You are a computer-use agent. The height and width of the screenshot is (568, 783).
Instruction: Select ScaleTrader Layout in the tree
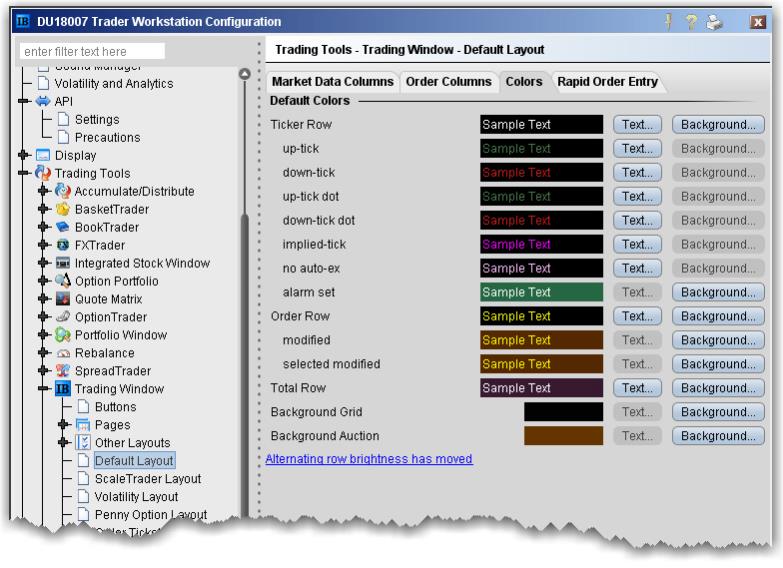[147, 479]
